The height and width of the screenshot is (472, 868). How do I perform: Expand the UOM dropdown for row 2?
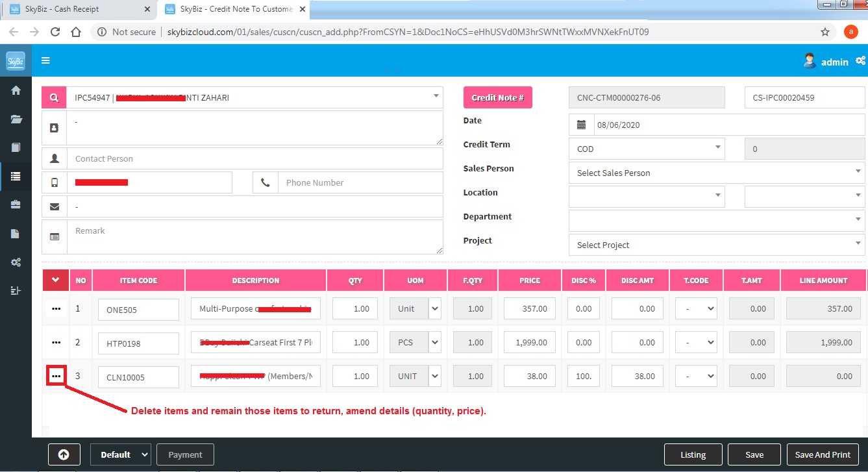click(x=434, y=342)
